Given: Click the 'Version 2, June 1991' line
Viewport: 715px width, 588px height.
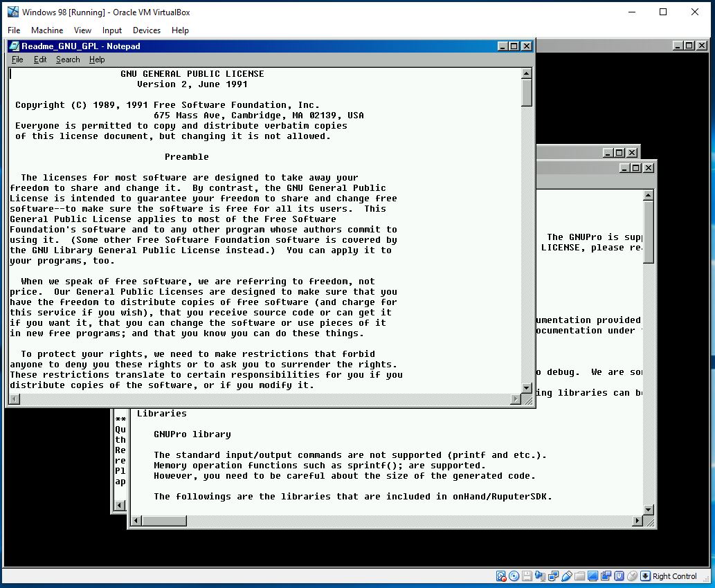Looking at the screenshot, I should tap(192, 84).
